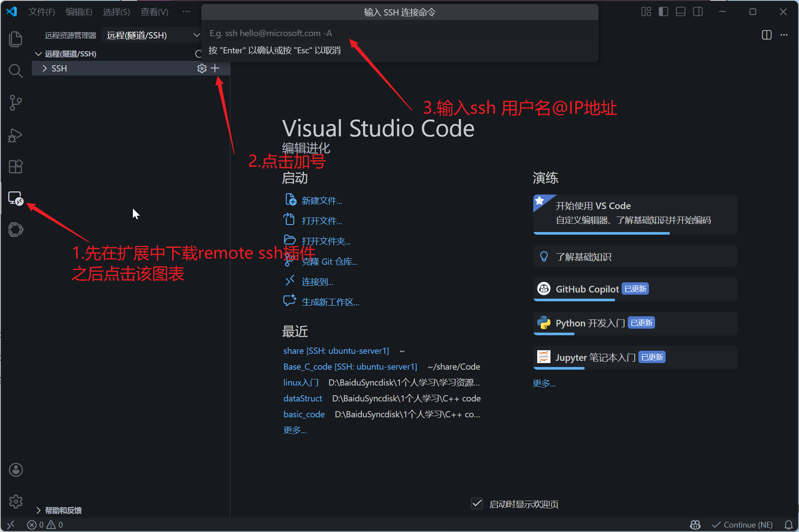Open the 查看(V) menu
Viewport: 799px width, 532px height.
[x=155, y=12]
